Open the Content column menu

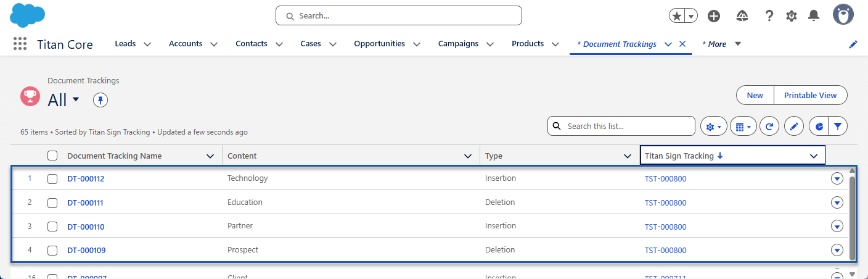coord(468,156)
